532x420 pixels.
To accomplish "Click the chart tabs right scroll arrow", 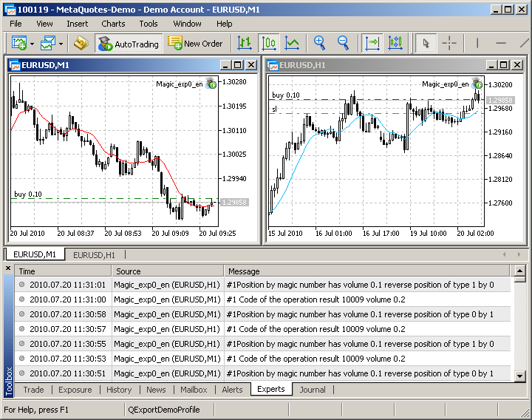I will (519, 254).
